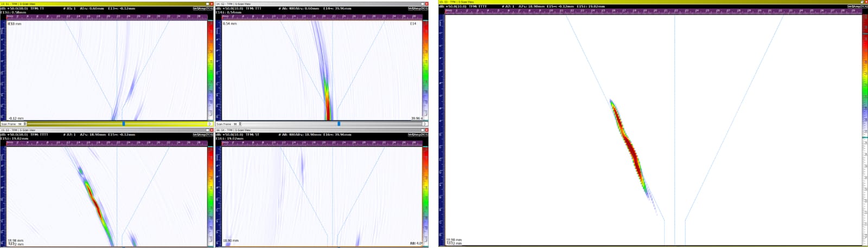Click the '-0.12 mm' label in the S1 image
Screen dimensions: 868x248
[16, 118]
